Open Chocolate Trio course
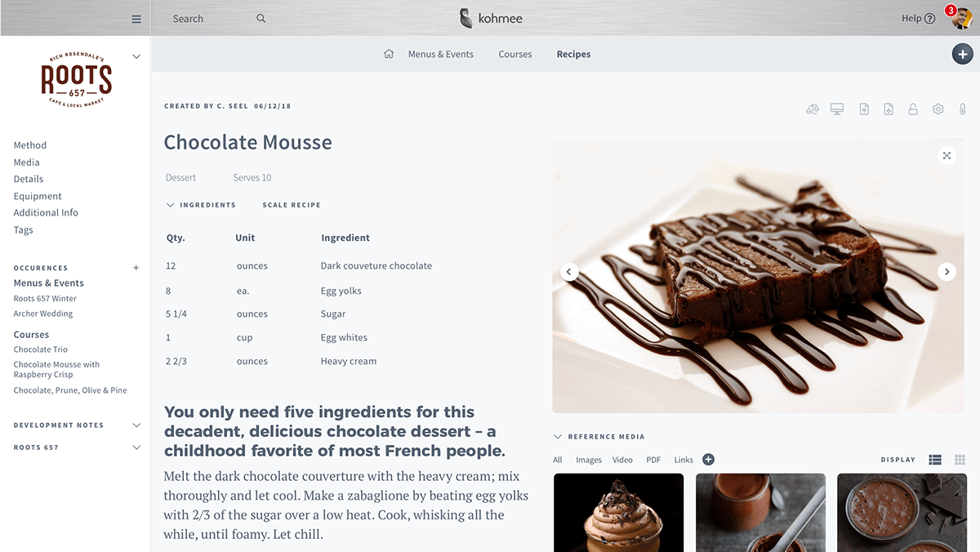 click(40, 349)
